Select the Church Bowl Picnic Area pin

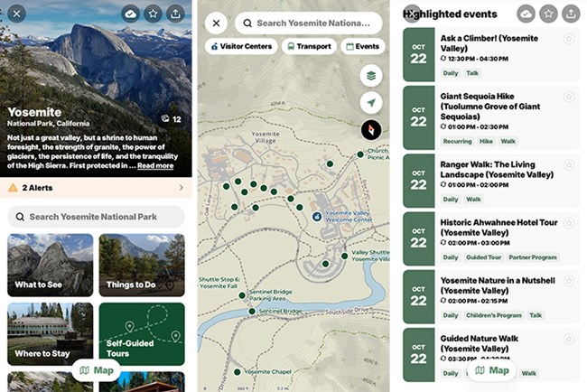[x=360, y=154]
